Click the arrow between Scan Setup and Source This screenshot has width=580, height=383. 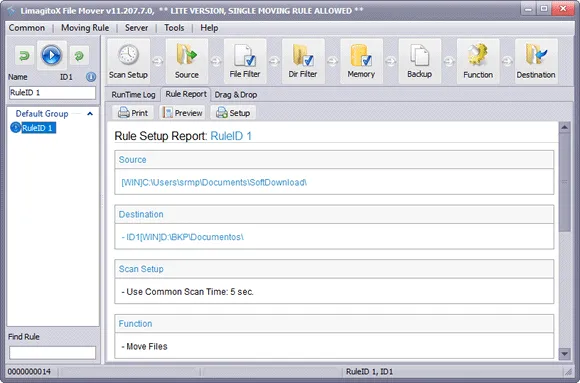158,61
